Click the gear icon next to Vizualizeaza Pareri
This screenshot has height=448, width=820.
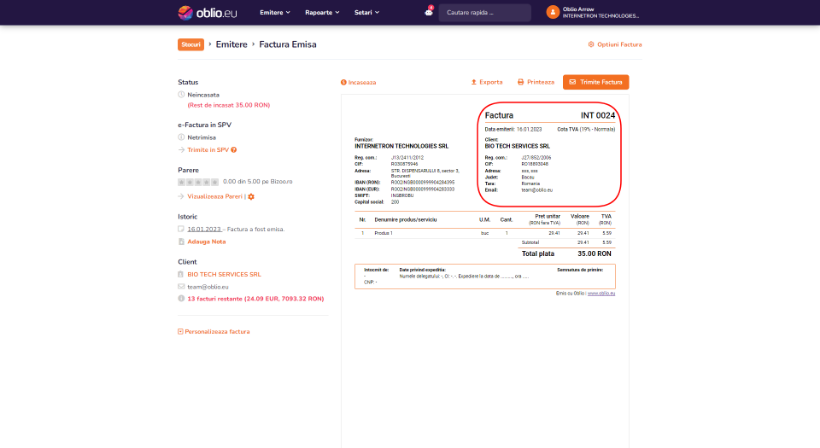tap(251, 197)
